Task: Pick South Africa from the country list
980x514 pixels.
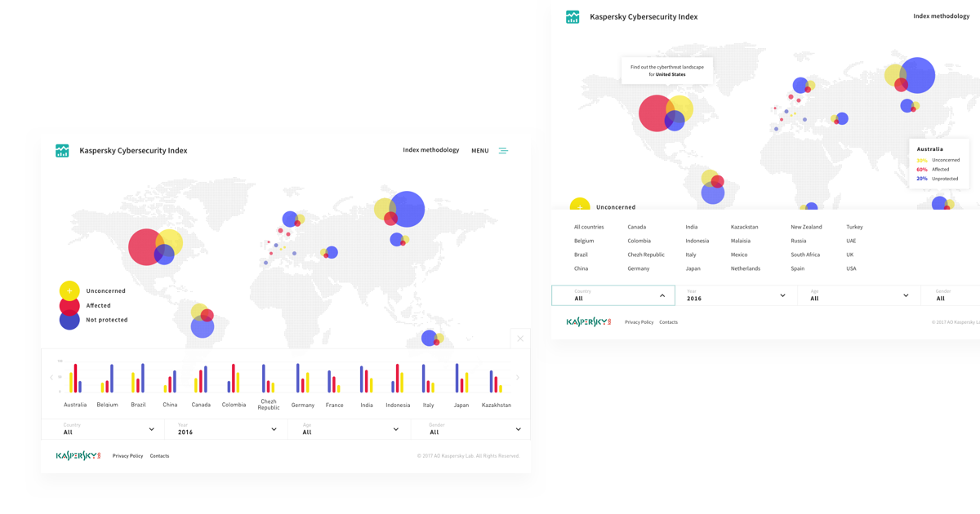Action: 805,255
